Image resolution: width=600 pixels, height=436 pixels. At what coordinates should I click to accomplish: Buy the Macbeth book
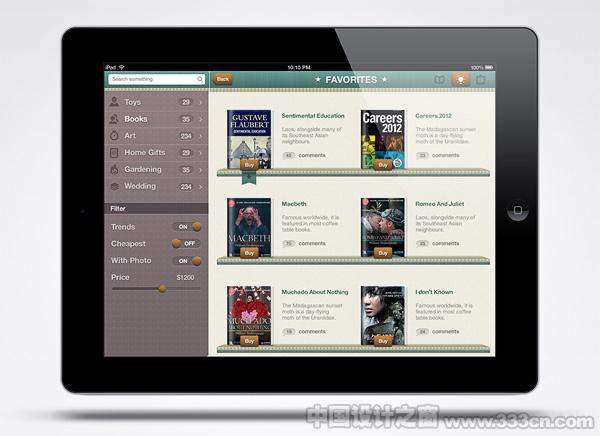tap(249, 253)
